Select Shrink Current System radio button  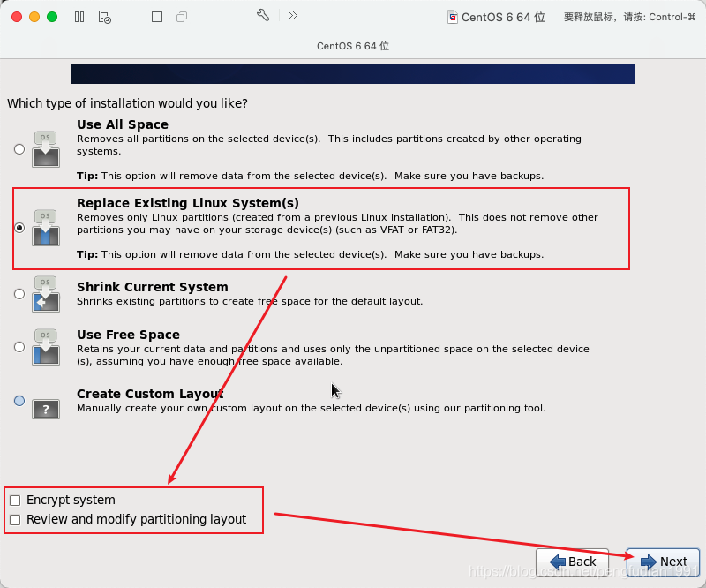[19, 294]
